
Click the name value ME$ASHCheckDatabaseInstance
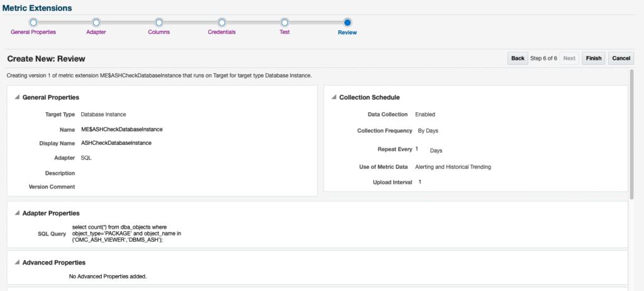point(122,129)
